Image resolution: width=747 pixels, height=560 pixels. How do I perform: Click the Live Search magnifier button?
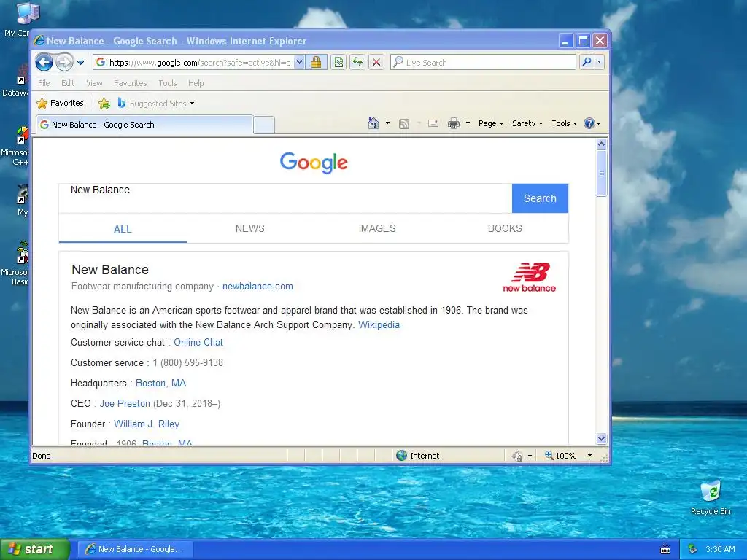(x=587, y=62)
